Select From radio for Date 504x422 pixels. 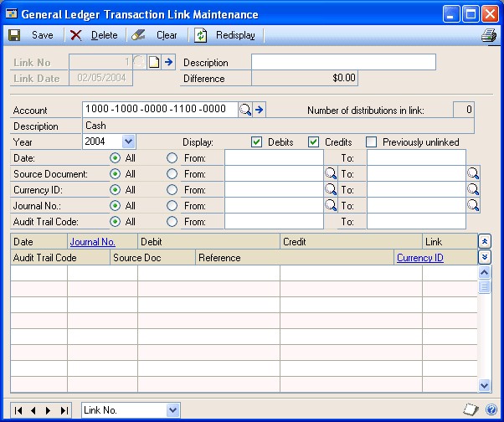tap(172, 157)
